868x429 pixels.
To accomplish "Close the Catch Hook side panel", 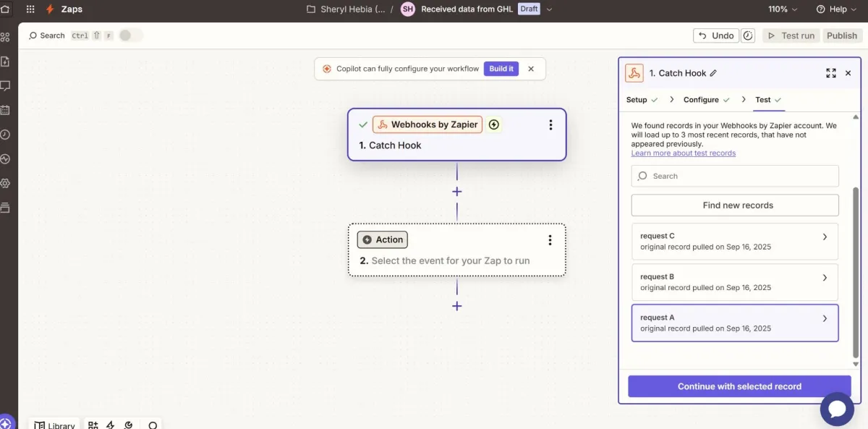I will click(848, 73).
